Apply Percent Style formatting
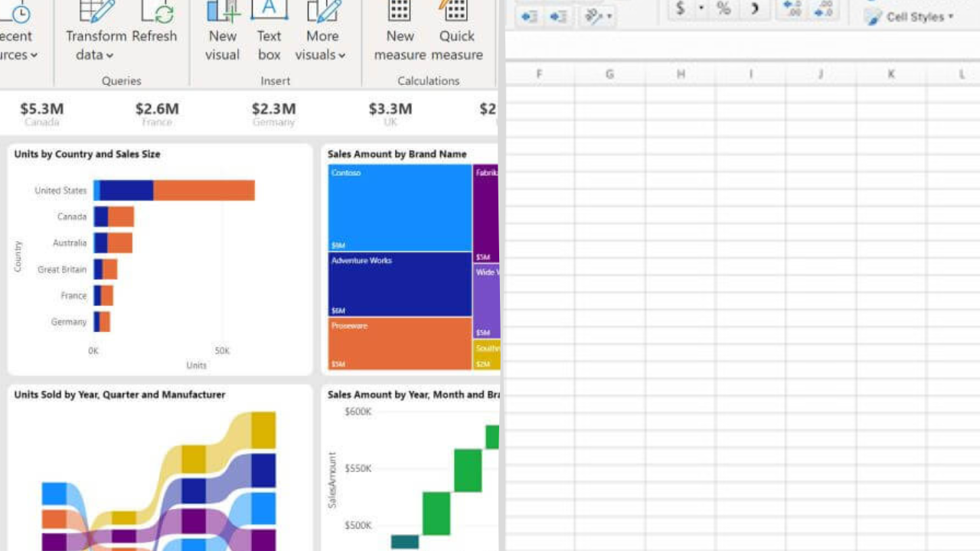 722,10
